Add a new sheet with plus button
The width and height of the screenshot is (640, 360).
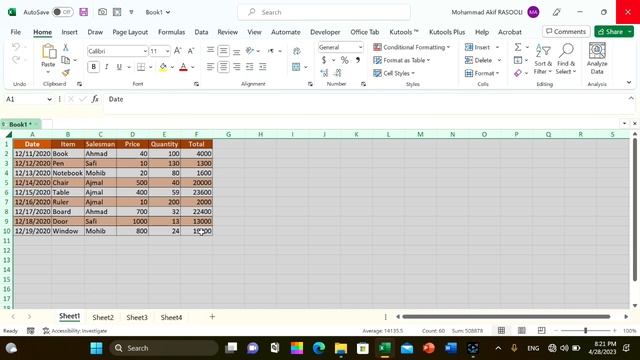(212, 317)
